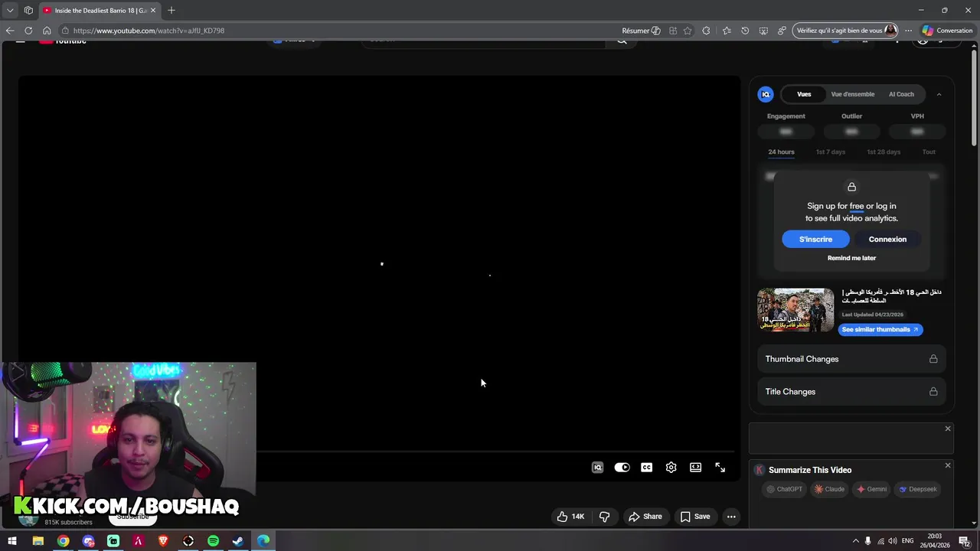Viewport: 980px width, 551px height.
Task: Select the Tout time range
Action: 929,152
